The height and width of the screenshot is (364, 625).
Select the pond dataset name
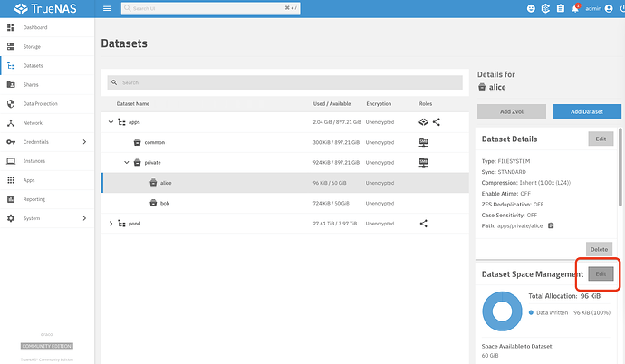pos(134,224)
